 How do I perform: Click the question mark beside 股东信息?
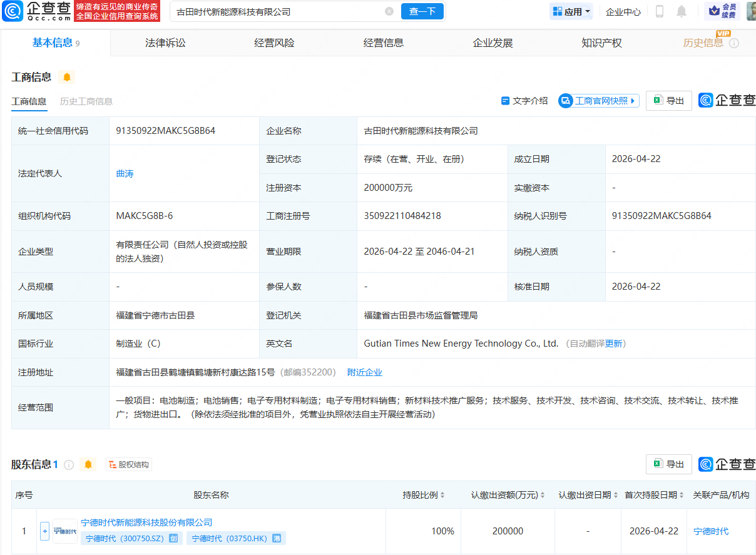tap(68, 464)
